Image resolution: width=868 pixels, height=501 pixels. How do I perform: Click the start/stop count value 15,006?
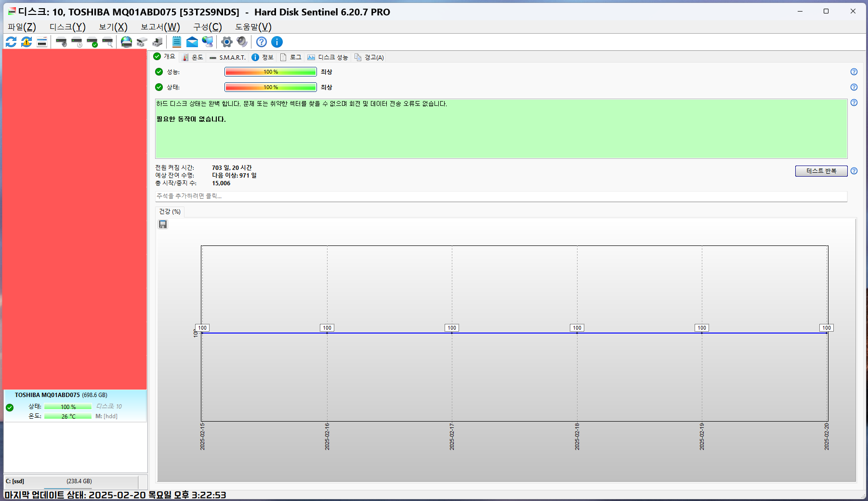(221, 183)
